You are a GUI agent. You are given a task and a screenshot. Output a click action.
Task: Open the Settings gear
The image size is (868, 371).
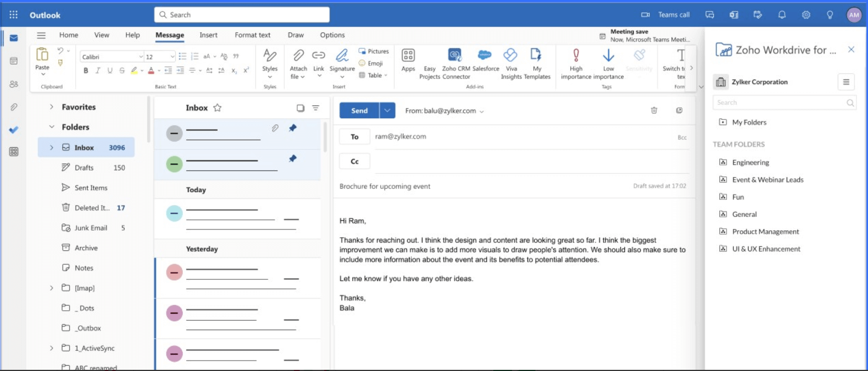(806, 15)
